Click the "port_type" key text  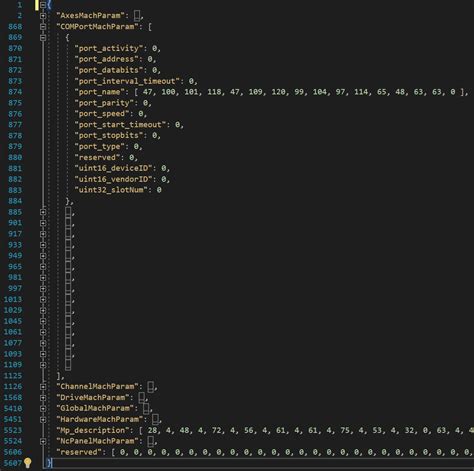point(99,146)
